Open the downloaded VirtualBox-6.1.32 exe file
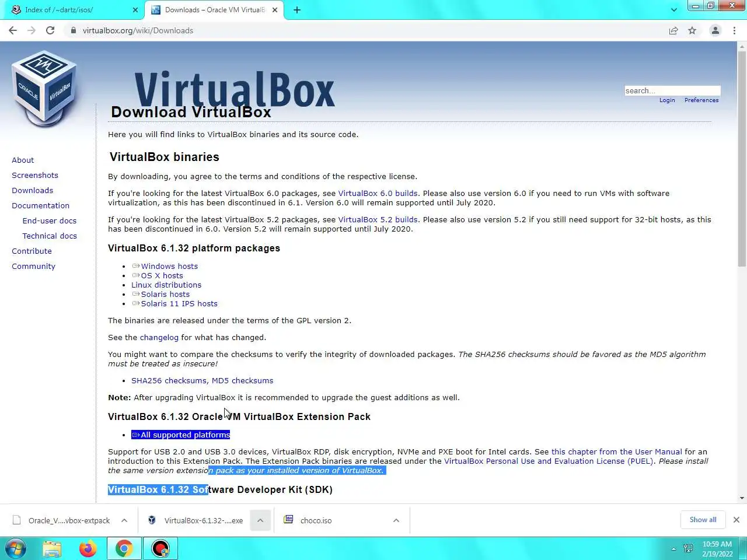 point(196,520)
